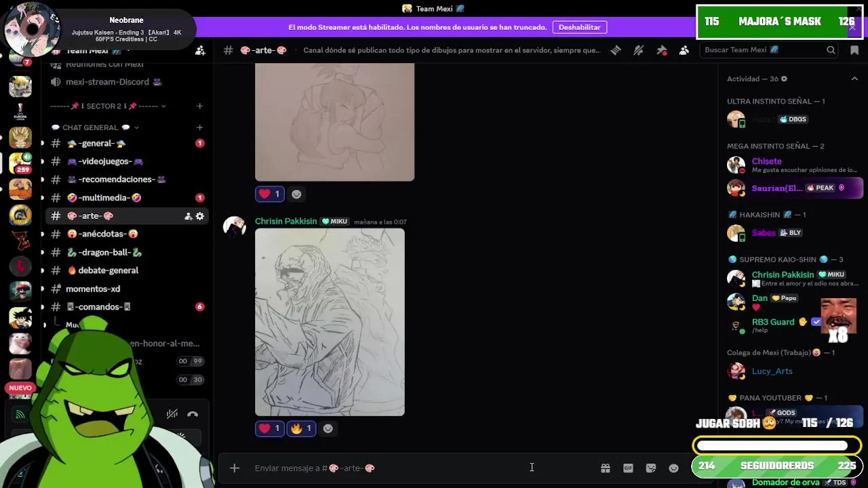
Task: Open Chrisin Pakkisin's sketch image
Action: tap(330, 322)
